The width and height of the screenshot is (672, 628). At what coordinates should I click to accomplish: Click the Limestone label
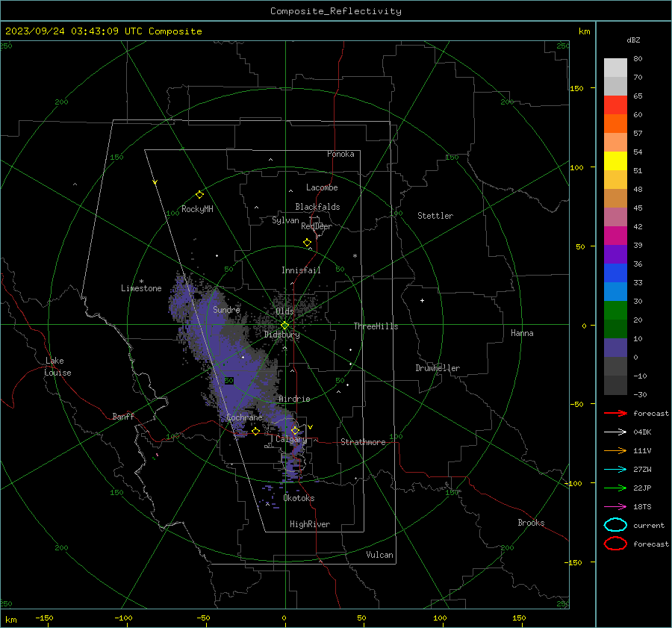(141, 288)
